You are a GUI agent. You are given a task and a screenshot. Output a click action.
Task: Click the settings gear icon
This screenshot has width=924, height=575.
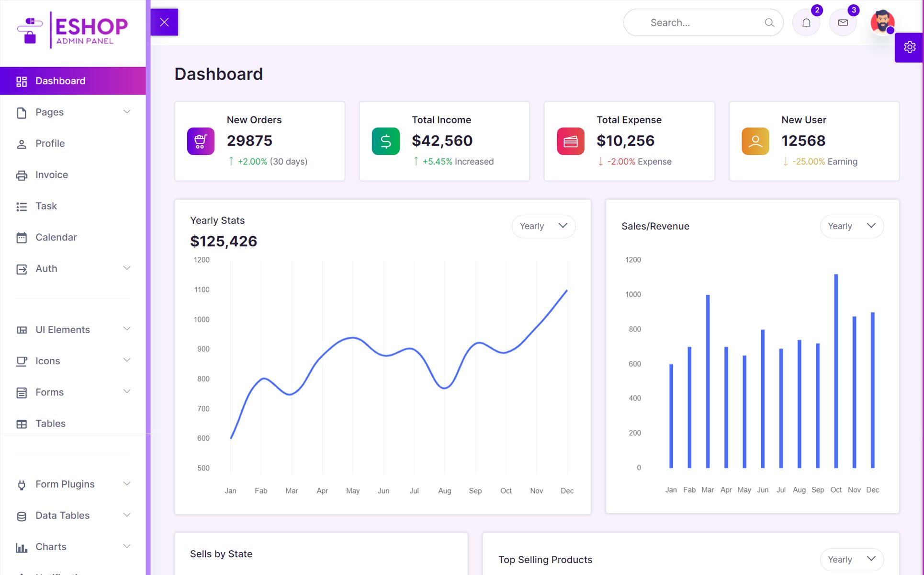909,47
